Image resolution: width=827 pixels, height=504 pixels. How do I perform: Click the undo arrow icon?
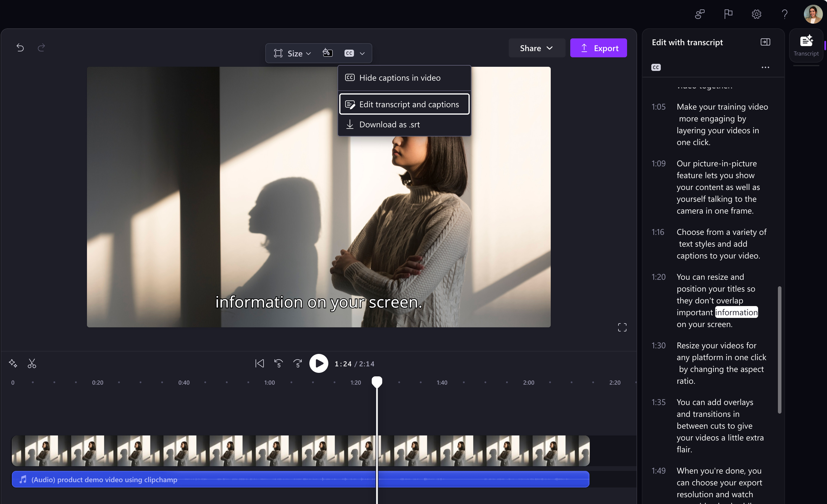20,48
